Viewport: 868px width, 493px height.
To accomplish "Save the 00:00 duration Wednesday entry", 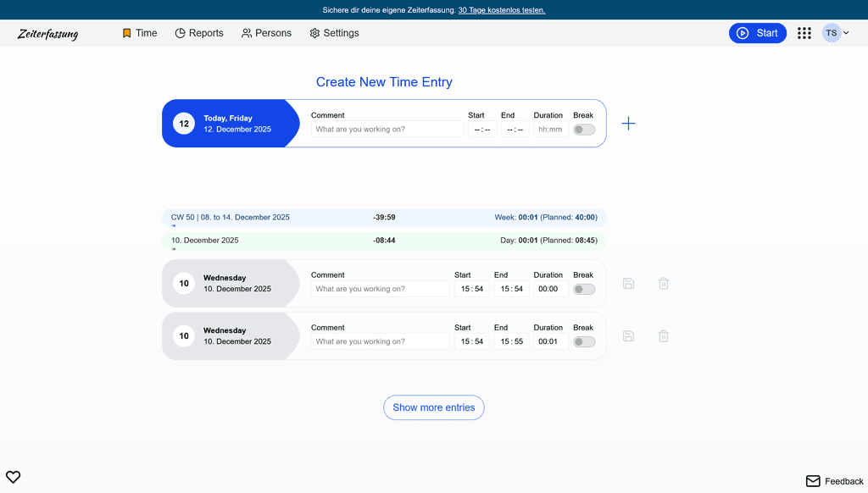I will click(628, 284).
